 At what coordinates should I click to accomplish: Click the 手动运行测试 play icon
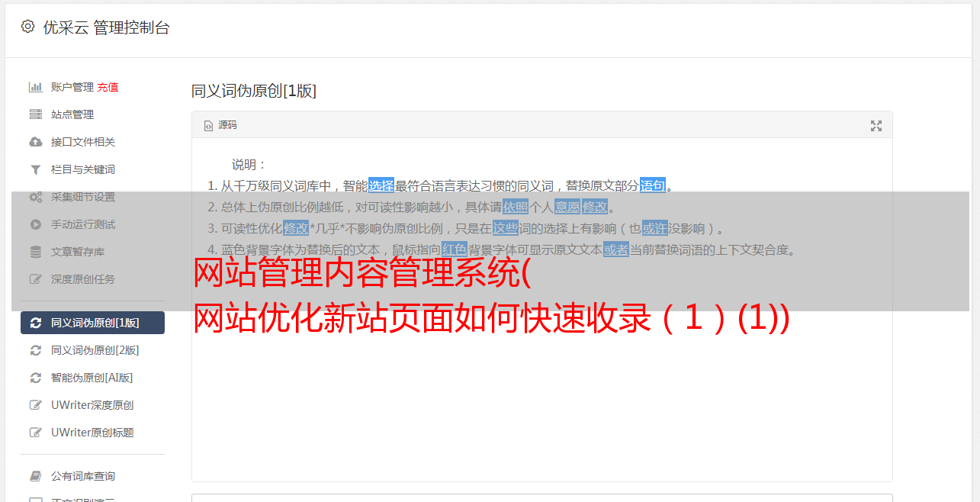tap(35, 224)
